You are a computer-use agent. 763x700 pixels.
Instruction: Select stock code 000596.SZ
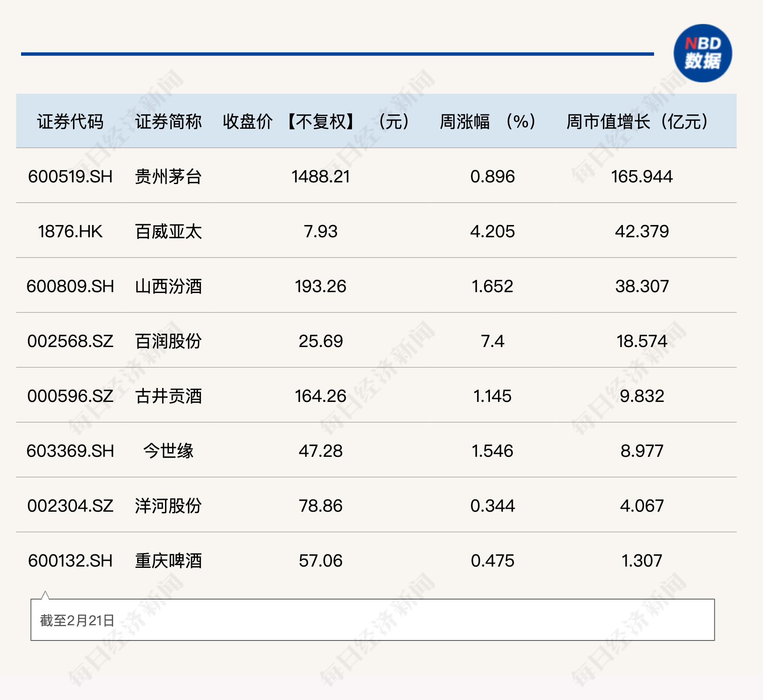click(x=70, y=396)
